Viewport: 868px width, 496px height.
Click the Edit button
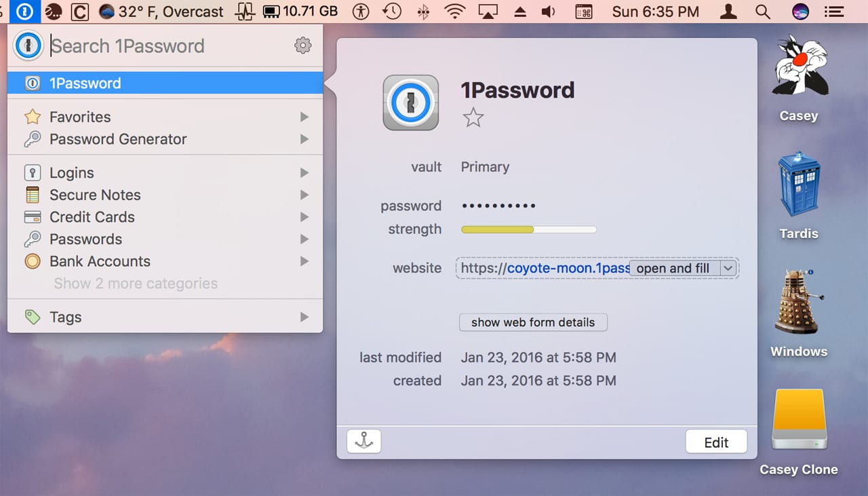[x=716, y=442]
